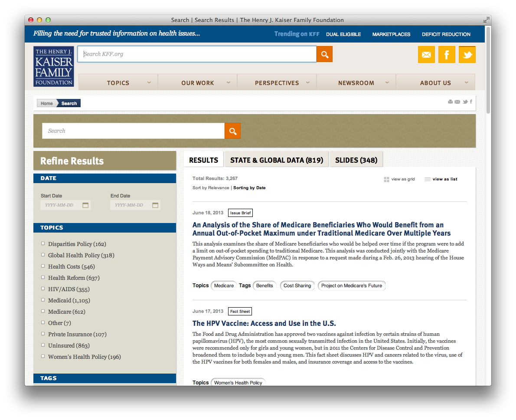Click the Medicare topic tag
The height and width of the screenshot is (420, 516).
[x=224, y=285]
